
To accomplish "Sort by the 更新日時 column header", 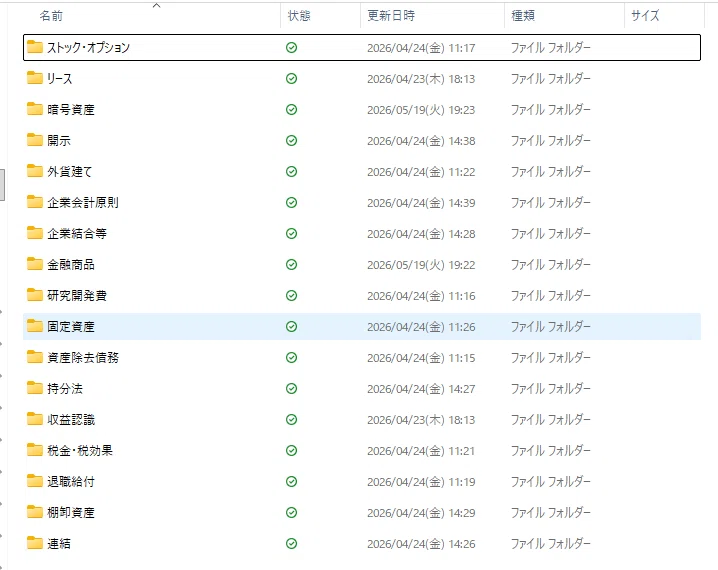I will click(391, 16).
